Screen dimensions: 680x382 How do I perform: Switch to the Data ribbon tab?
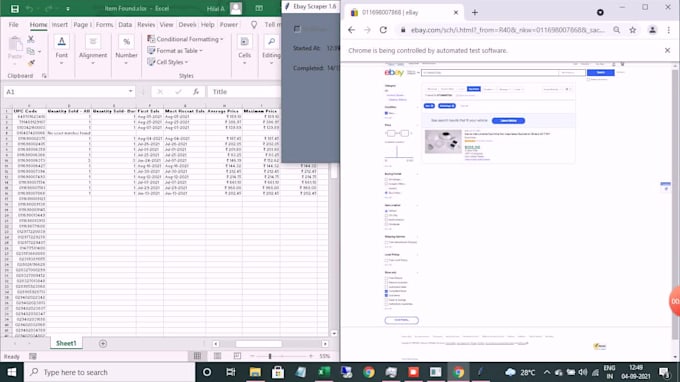tap(125, 25)
